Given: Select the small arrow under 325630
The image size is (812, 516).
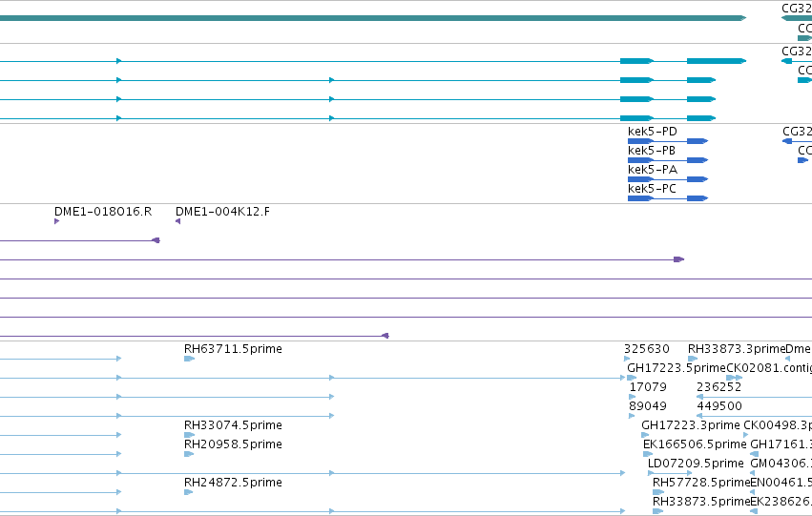Looking at the screenshot, I should pos(627,359).
